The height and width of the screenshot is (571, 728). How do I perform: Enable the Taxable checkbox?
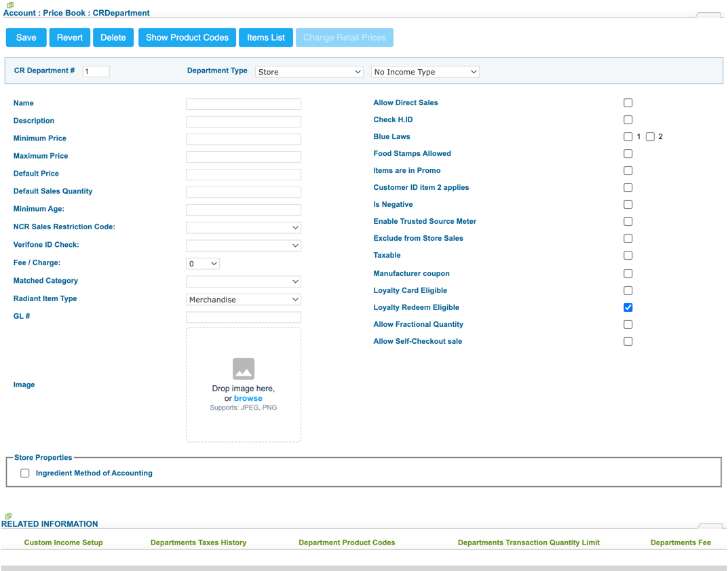pyautogui.click(x=628, y=255)
